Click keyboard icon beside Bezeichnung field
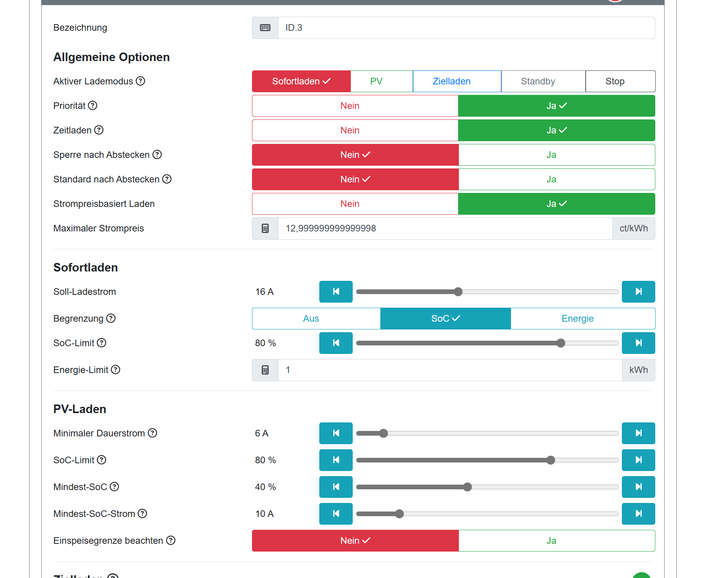 coord(265,28)
